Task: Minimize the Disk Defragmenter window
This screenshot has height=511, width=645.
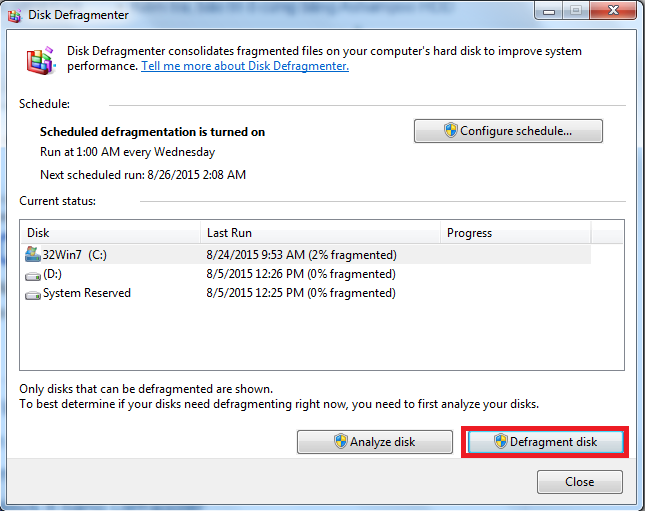Action: tap(549, 11)
